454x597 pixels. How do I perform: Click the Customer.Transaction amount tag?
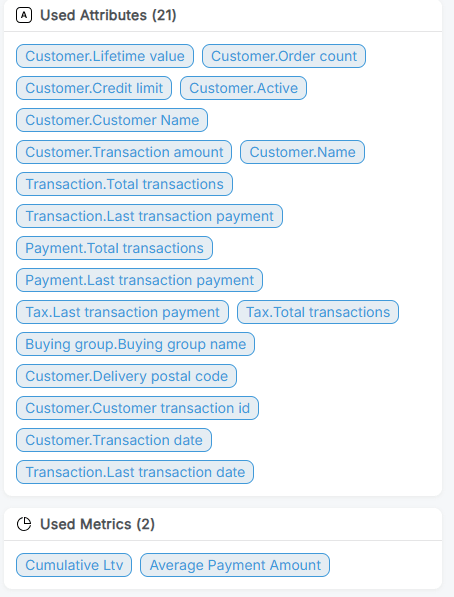[124, 152]
